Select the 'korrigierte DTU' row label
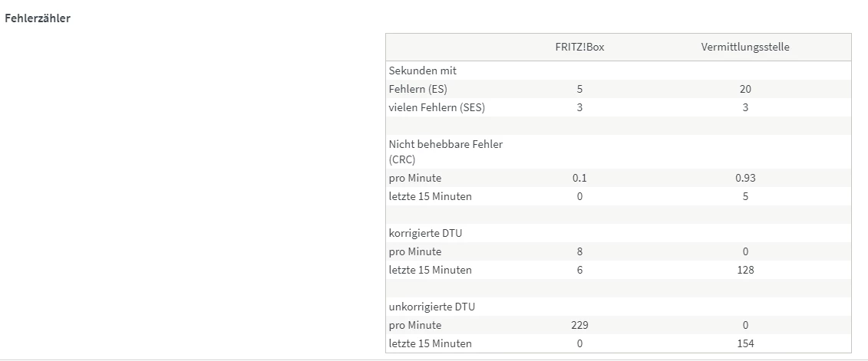 [x=425, y=233]
